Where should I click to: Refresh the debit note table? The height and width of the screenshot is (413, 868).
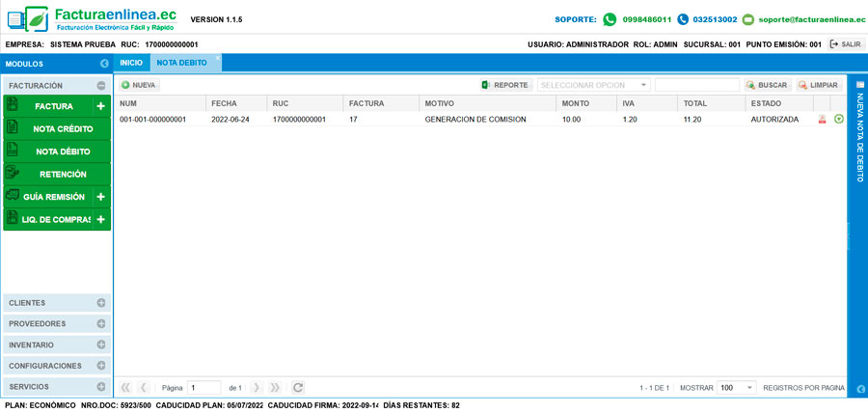[x=298, y=387]
